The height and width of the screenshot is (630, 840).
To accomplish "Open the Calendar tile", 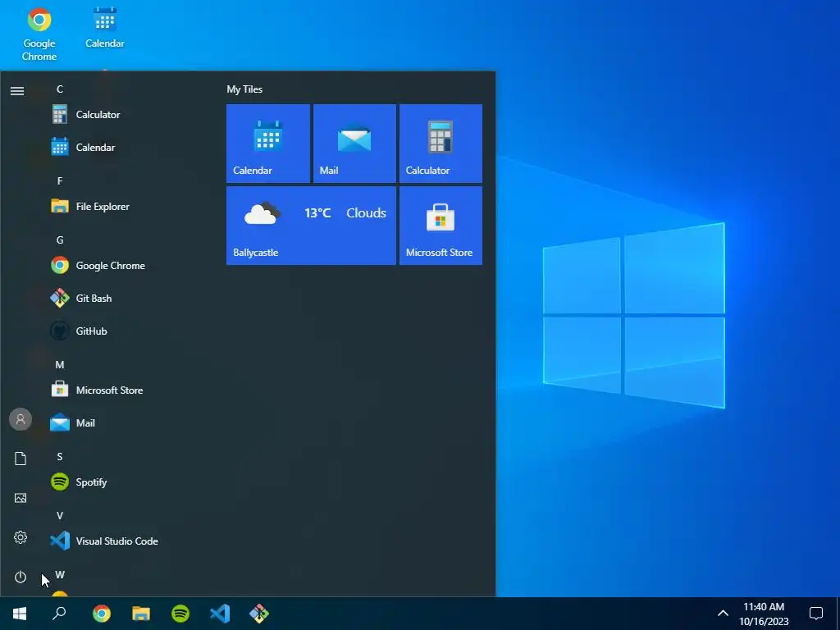I will coord(268,144).
